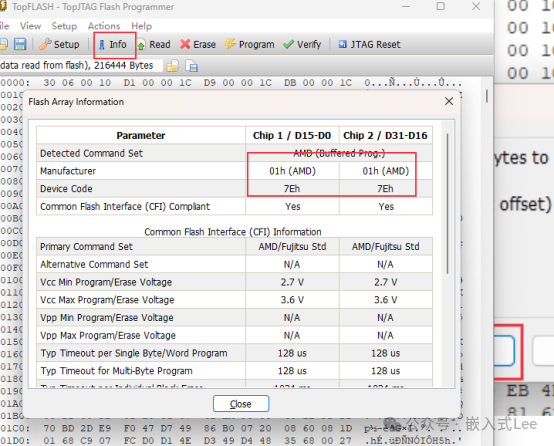Open the Setup menu
Screen dimensions: 554x446
point(64,26)
